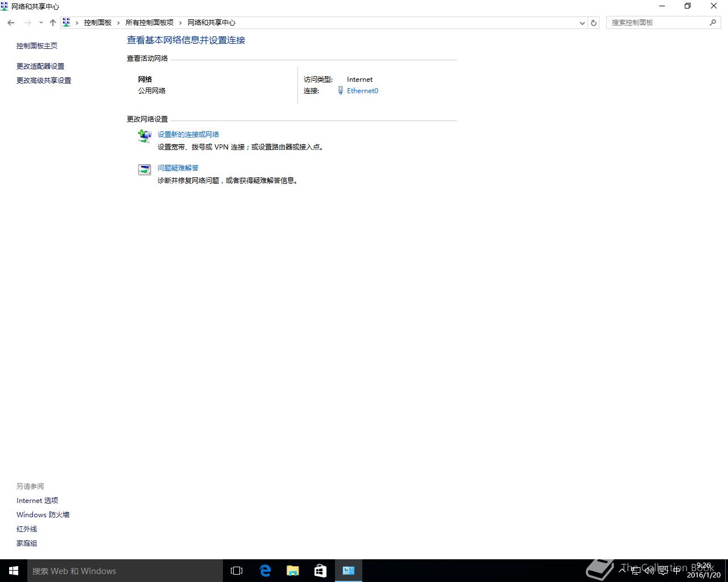Toggle the 中 input method indicator

pos(677,571)
